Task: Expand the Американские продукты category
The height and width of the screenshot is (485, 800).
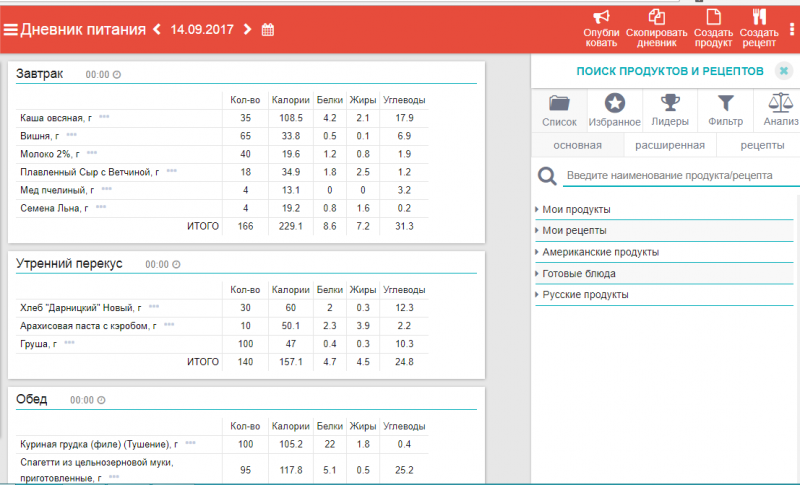Action: click(600, 252)
